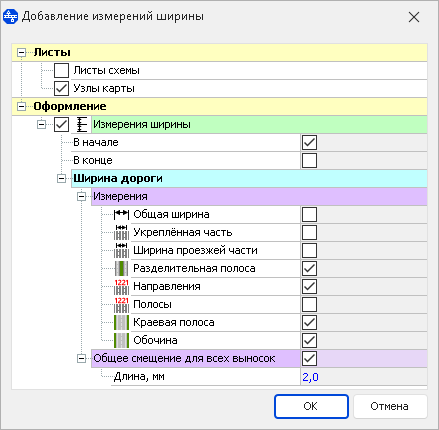Confirm with the OK button
The width and height of the screenshot is (439, 430).
pos(311,406)
